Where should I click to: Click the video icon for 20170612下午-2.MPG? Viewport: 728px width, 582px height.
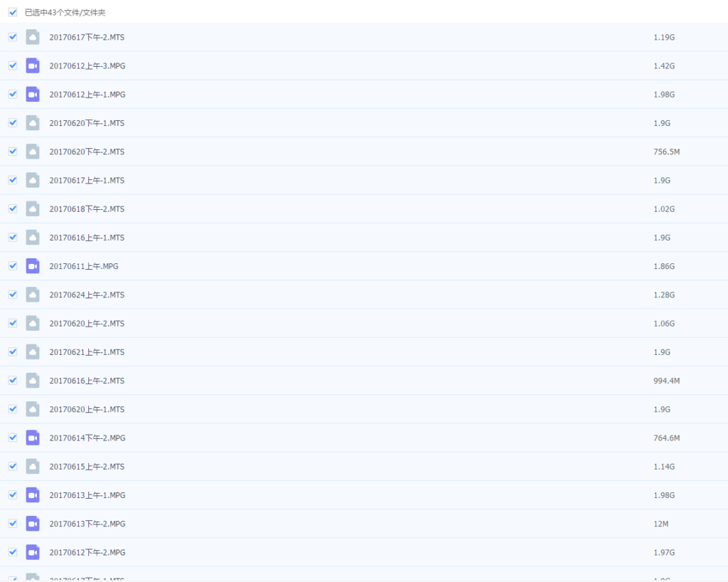[33, 552]
